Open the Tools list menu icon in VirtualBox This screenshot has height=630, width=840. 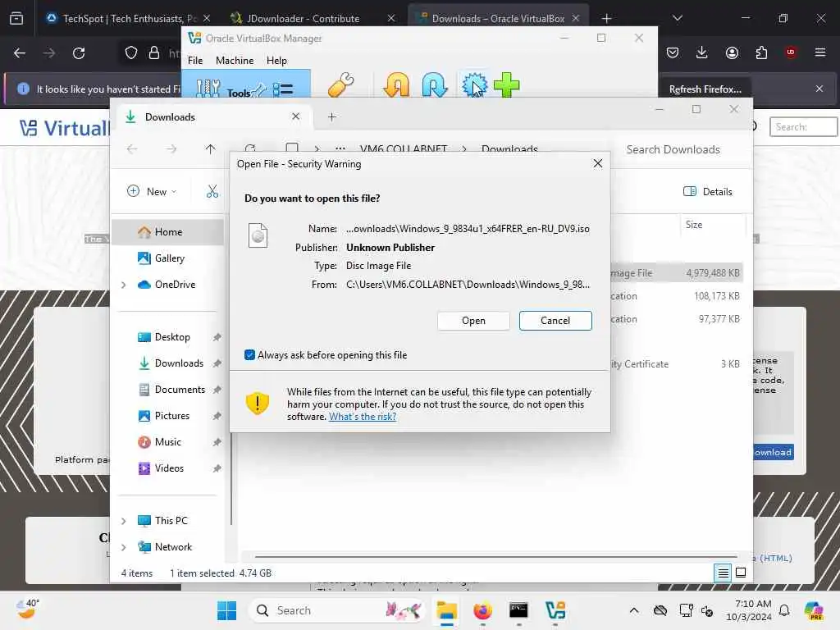283,89
